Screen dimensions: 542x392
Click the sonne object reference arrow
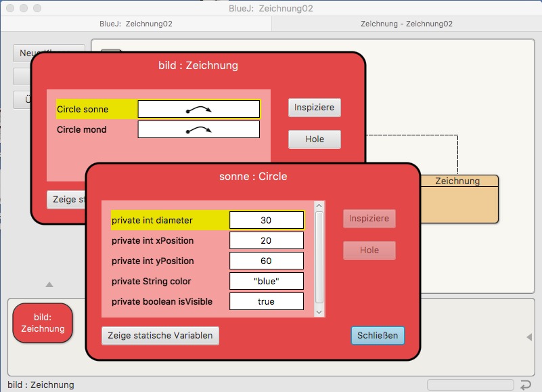(199, 109)
